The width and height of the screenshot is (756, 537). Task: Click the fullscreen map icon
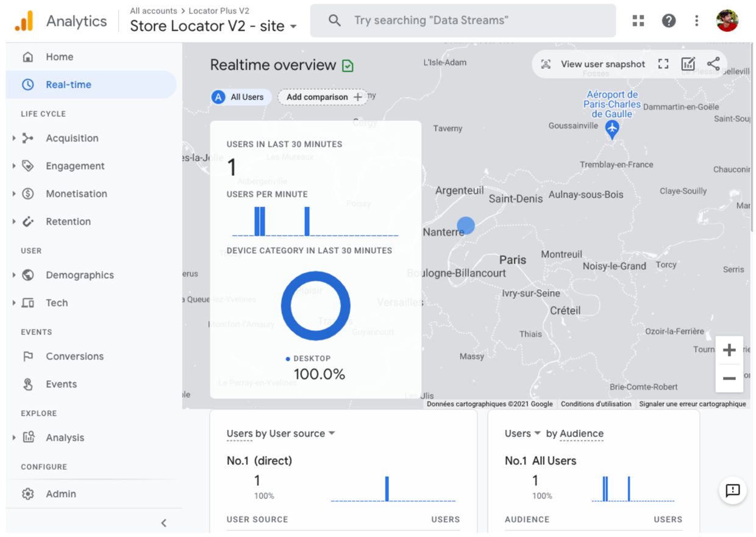coord(663,64)
